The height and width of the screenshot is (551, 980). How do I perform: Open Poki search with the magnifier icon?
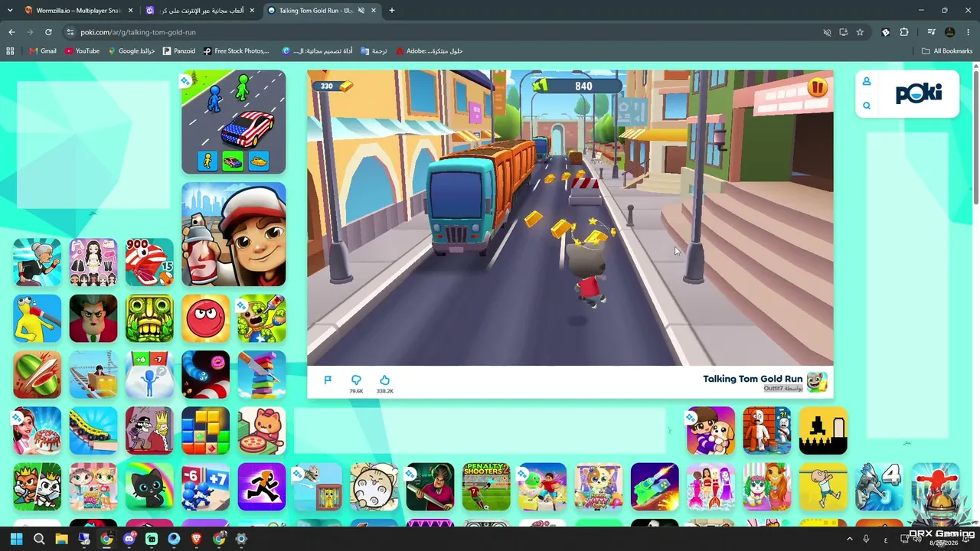pyautogui.click(x=867, y=106)
